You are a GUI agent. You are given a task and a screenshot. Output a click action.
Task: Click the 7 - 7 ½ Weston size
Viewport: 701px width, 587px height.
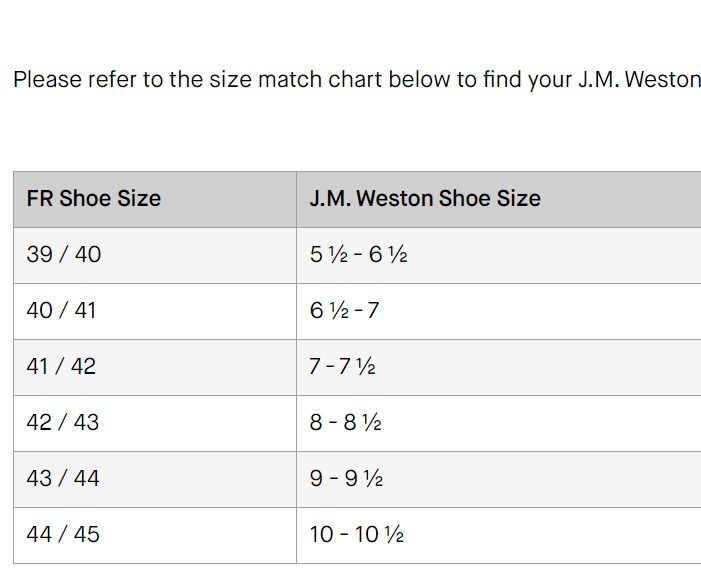tap(342, 366)
